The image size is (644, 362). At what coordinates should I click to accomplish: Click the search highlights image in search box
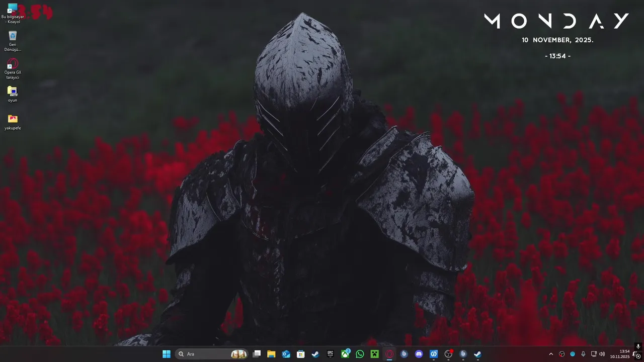click(239, 354)
